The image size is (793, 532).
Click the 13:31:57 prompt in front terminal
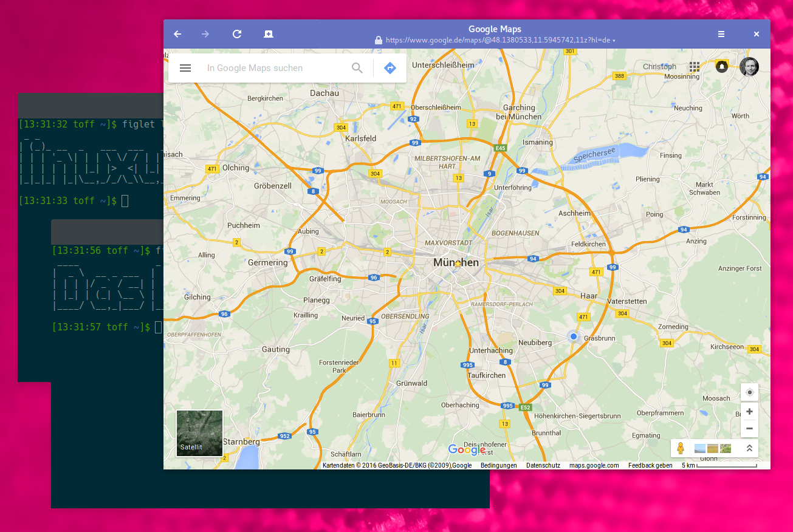tap(101, 327)
